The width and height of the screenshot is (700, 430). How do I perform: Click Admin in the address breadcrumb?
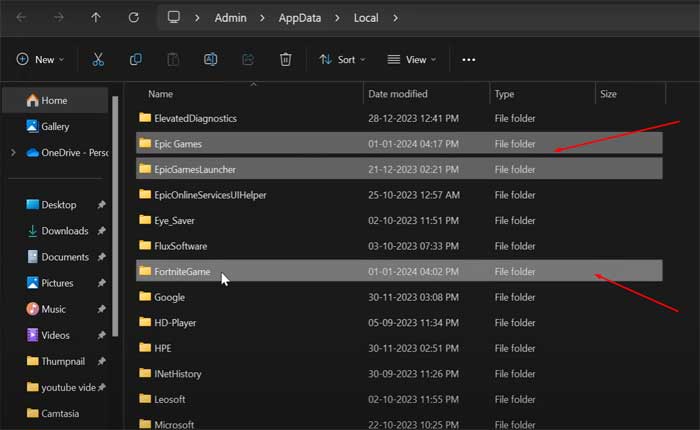230,18
